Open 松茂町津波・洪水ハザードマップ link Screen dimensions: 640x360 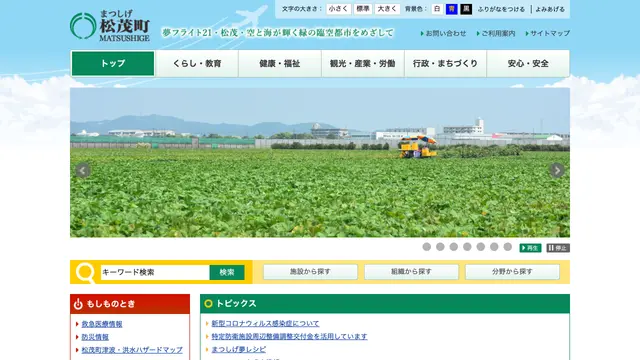(132, 350)
